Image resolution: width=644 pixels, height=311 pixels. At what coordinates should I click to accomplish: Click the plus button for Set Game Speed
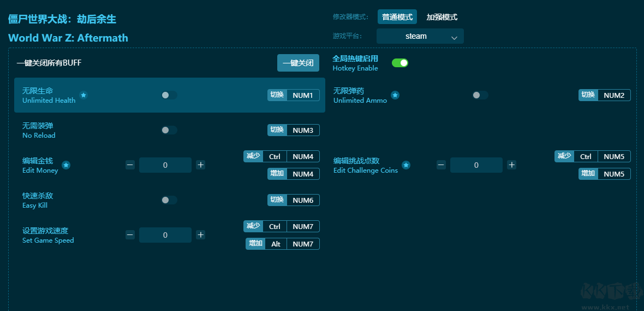[x=200, y=235]
